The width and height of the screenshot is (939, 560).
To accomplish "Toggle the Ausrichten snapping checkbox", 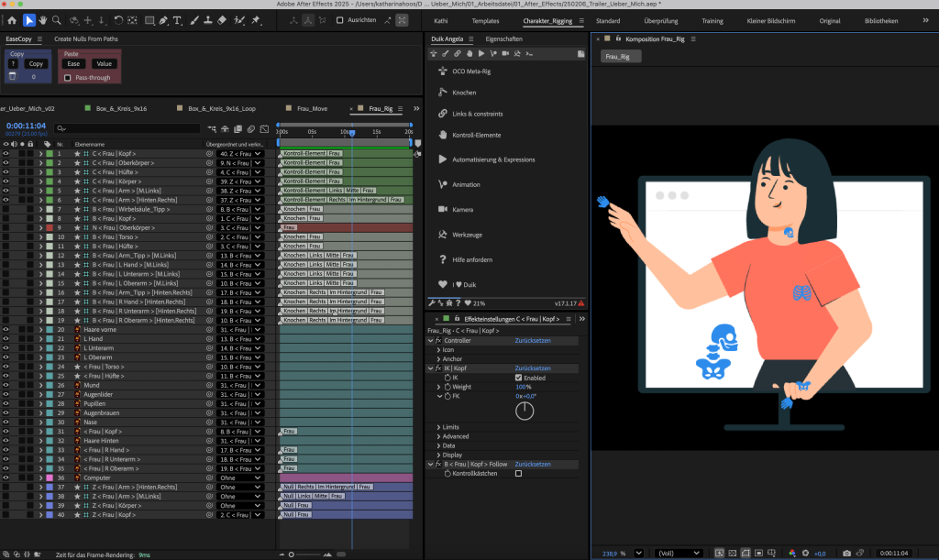I will 340,19.
